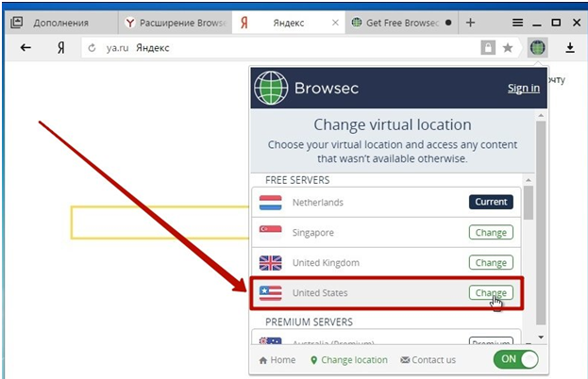Screen dimensions: 588x379
Task: Click the server list scroll-up arrow
Action: point(529,180)
